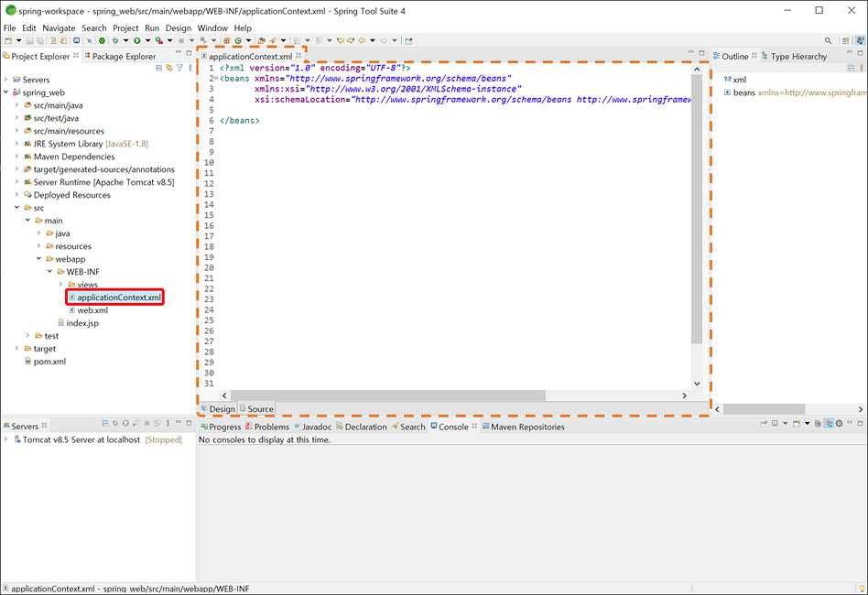Click the green Boot Dashboard toolbar icon
868x595 pixels.
click(x=102, y=40)
